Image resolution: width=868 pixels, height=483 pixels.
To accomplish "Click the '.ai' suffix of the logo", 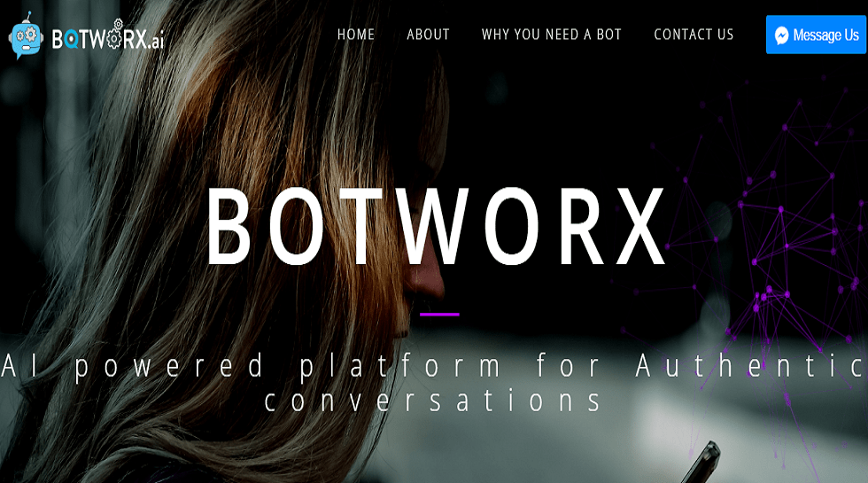I will [157, 41].
